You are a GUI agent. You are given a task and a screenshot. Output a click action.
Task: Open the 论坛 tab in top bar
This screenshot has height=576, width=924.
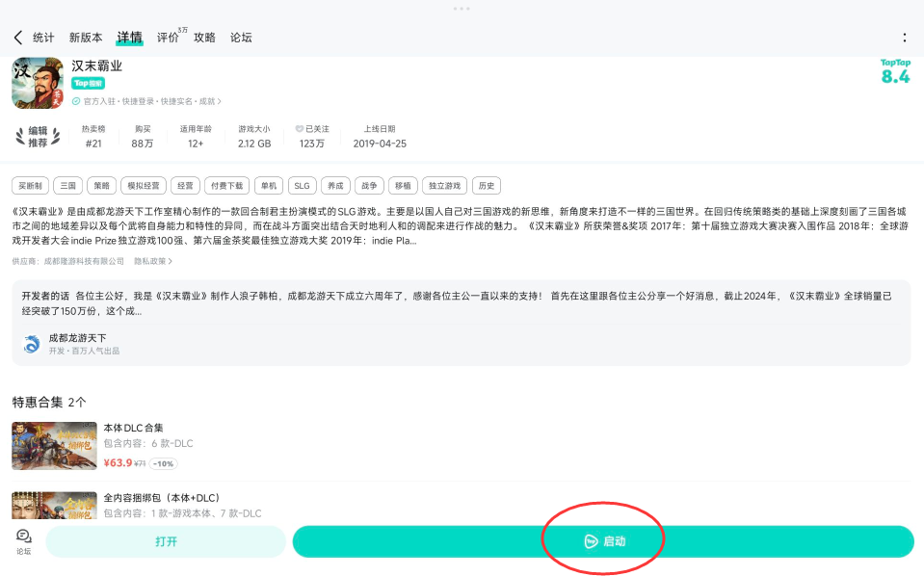click(x=241, y=38)
